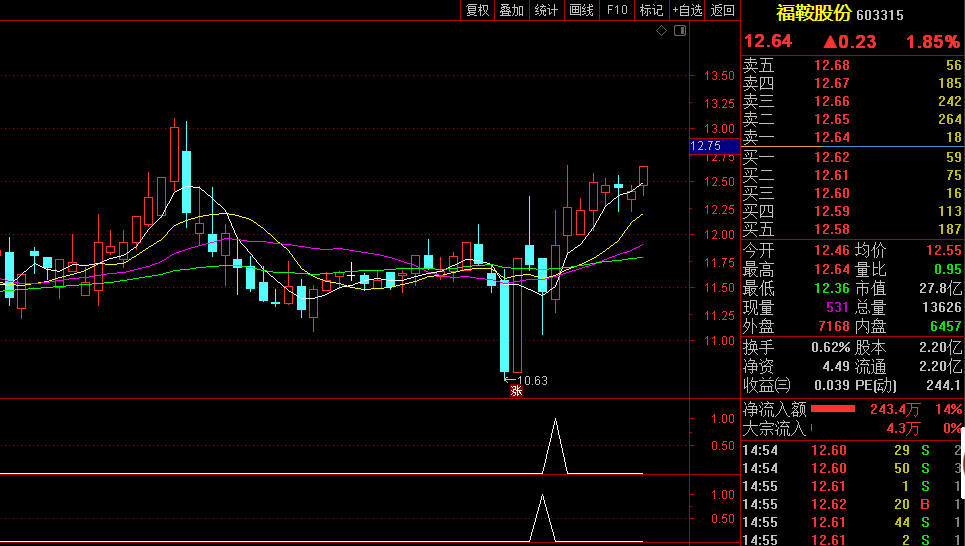Click the 返回 back button
This screenshot has height=546, width=965.
click(x=723, y=10)
